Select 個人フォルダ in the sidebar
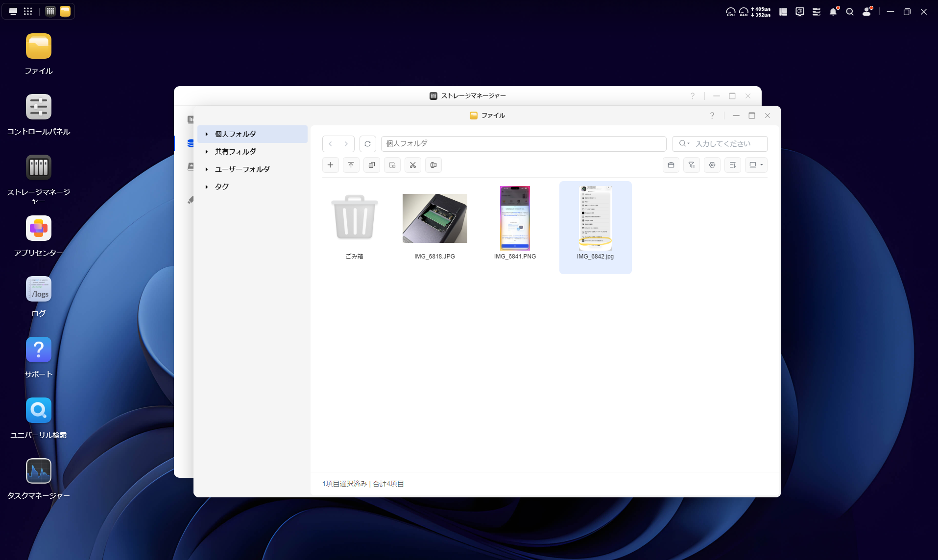 click(236, 134)
